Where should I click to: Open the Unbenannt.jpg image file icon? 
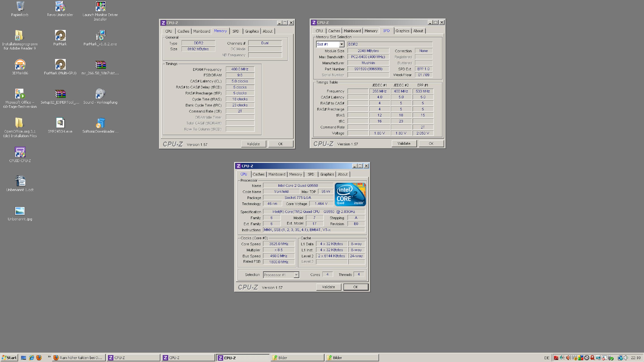pos(20,211)
